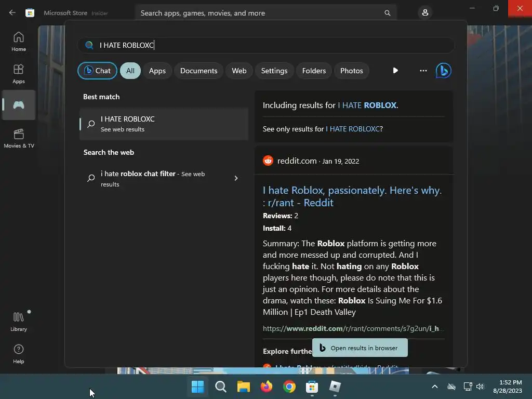Image resolution: width=532 pixels, height=399 pixels.
Task: Open taskbar Search magnifier
Action: [x=220, y=387]
